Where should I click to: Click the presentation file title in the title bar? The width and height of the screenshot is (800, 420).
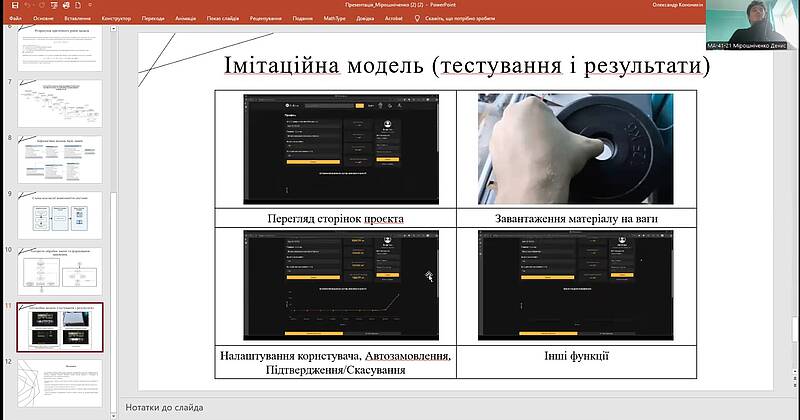click(x=401, y=5)
